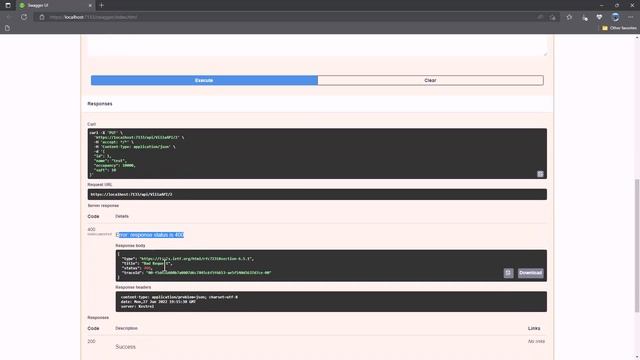Click the "Server response" label
Screen dimensions: 640x360
pos(103,206)
